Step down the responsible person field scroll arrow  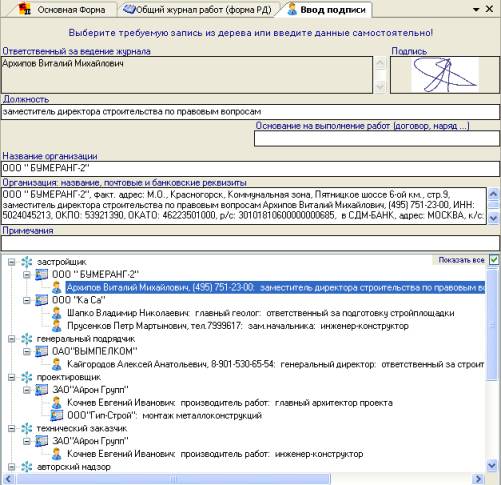(x=380, y=87)
